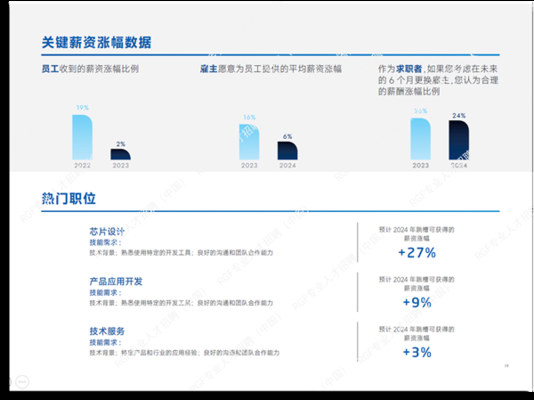This screenshot has height=400, width=534.
Task: Click the 2022 year label
Action: click(x=82, y=165)
